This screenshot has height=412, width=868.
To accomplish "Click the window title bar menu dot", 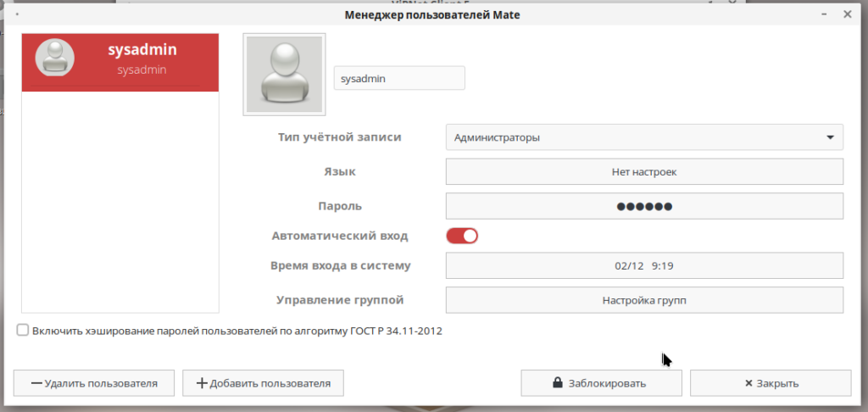I will (x=18, y=15).
